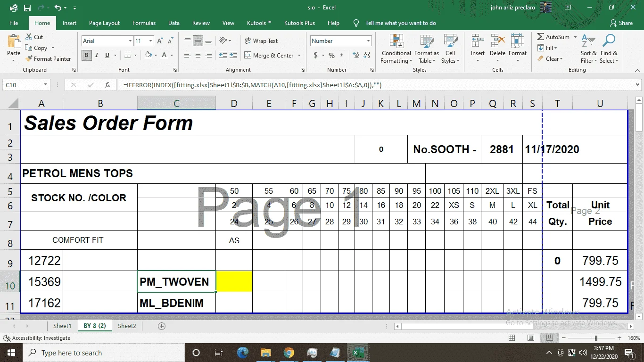Open Conditional Formatting options
644x362 pixels.
tap(396, 49)
